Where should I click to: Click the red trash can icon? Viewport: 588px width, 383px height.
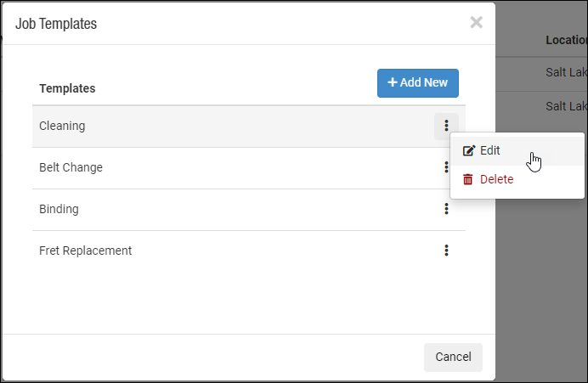[468, 179]
